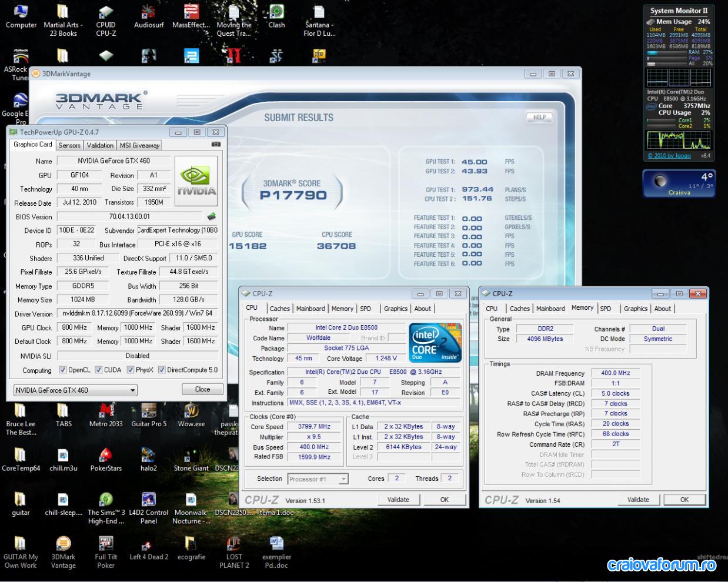Screen dimensions: 728x582
Task: Open the CoreTemp64 desktop icon
Action: coord(21,460)
